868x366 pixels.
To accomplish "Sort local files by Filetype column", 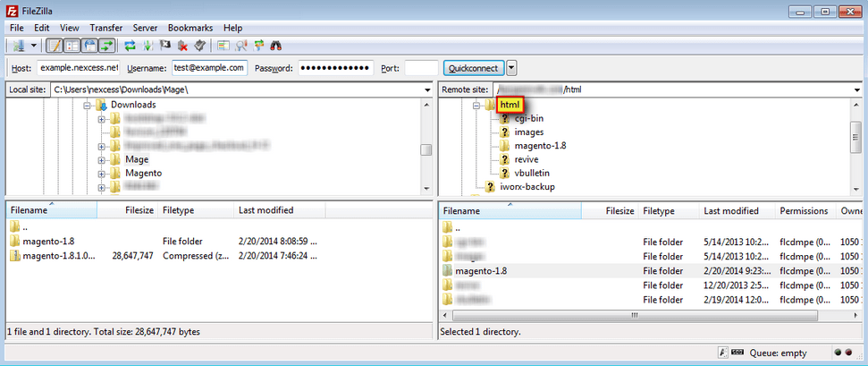I will (196, 210).
